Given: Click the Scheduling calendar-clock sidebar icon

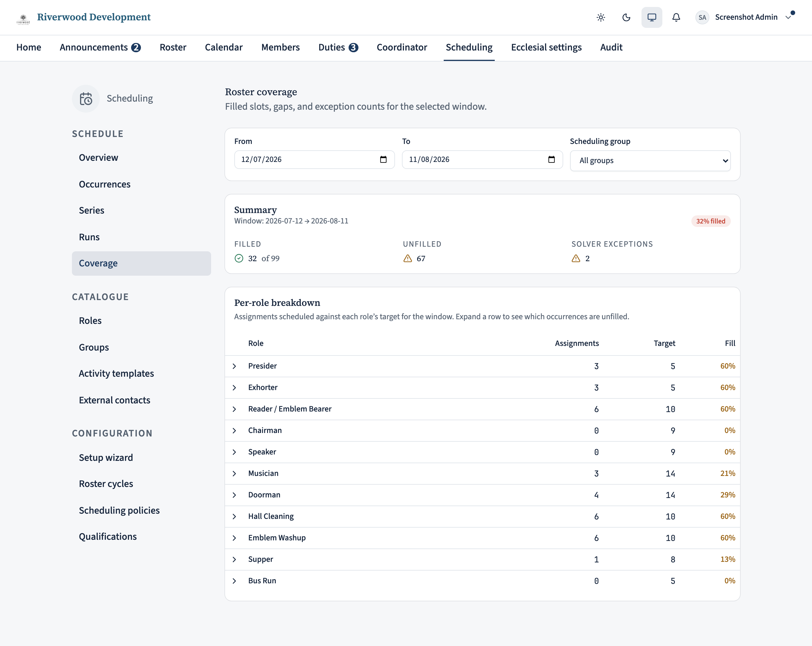Looking at the screenshot, I should [86, 99].
